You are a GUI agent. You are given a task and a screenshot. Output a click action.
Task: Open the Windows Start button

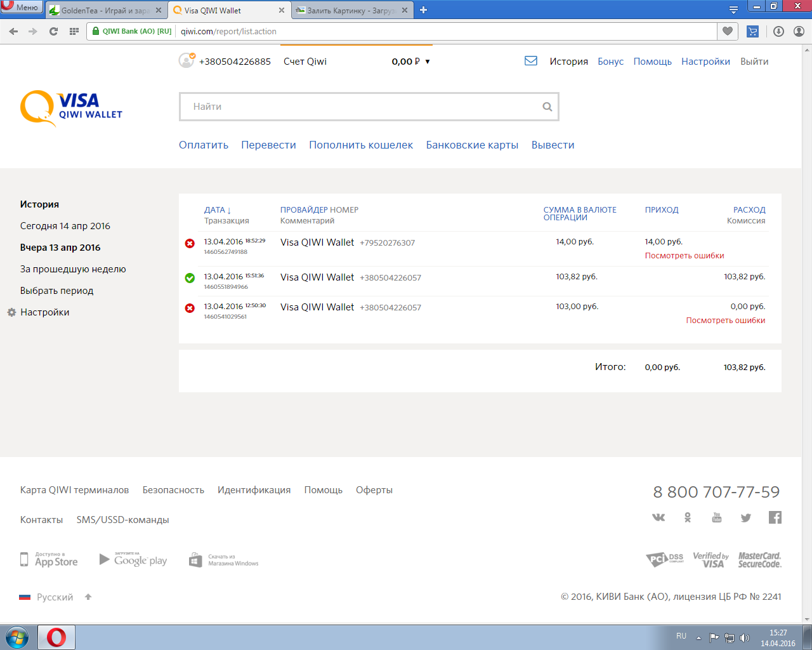coord(17,637)
